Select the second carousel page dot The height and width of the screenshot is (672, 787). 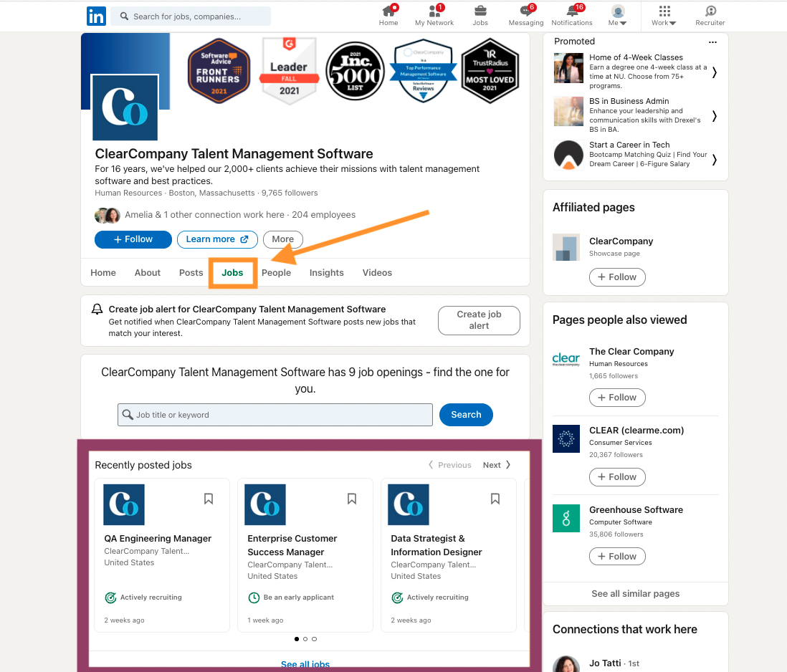click(x=305, y=639)
